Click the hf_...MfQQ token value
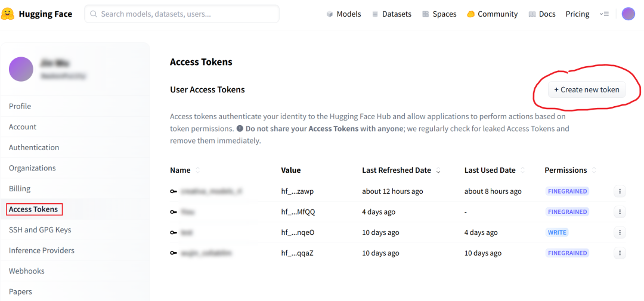The height and width of the screenshot is (301, 644). pyautogui.click(x=298, y=212)
